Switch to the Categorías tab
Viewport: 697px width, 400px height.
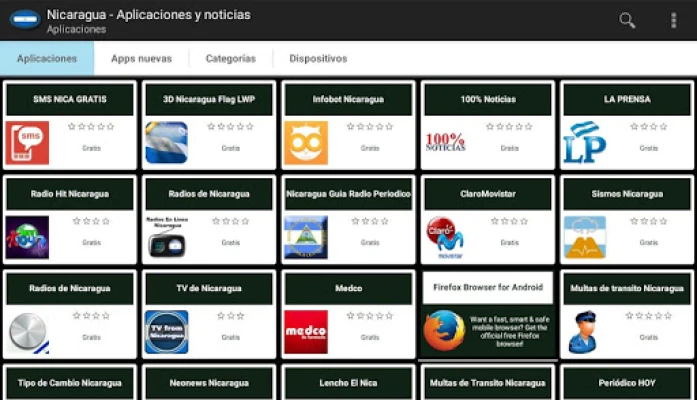(231, 59)
